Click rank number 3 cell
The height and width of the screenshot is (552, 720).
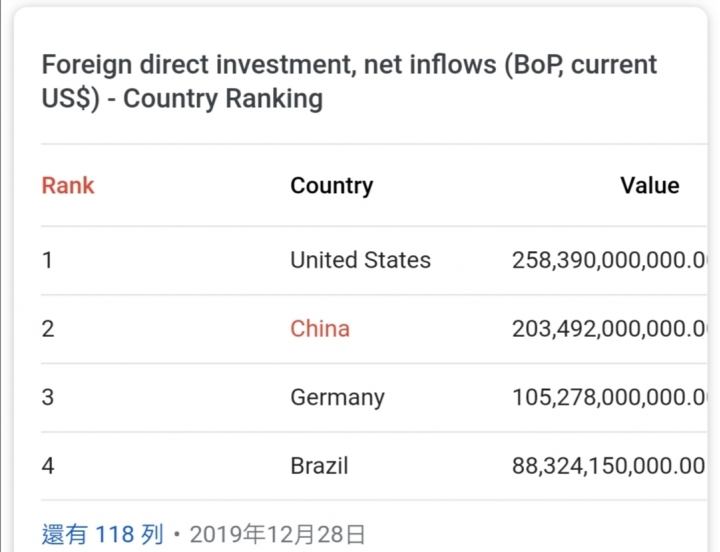coord(48,397)
